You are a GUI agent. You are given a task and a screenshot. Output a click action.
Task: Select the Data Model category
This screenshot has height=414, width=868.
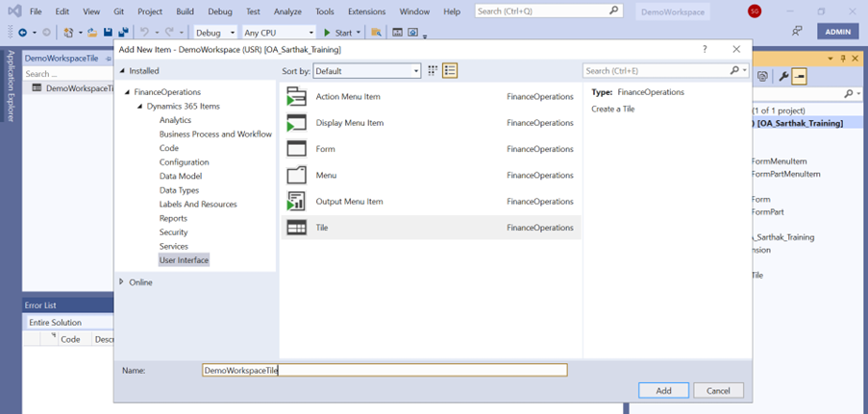tap(181, 176)
